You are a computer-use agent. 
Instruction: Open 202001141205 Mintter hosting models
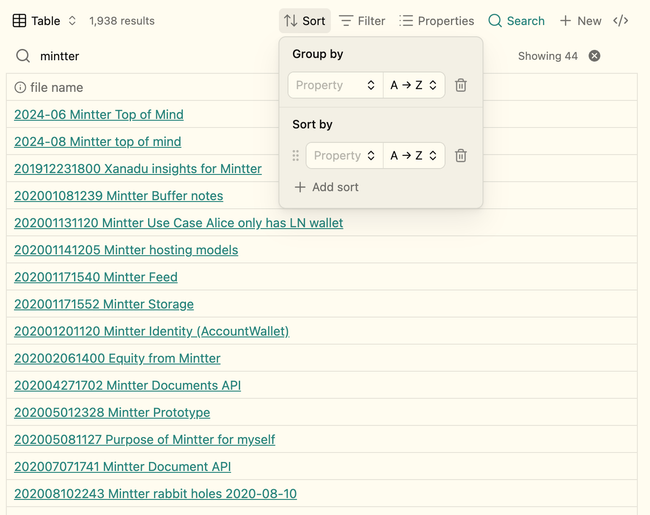[126, 250]
